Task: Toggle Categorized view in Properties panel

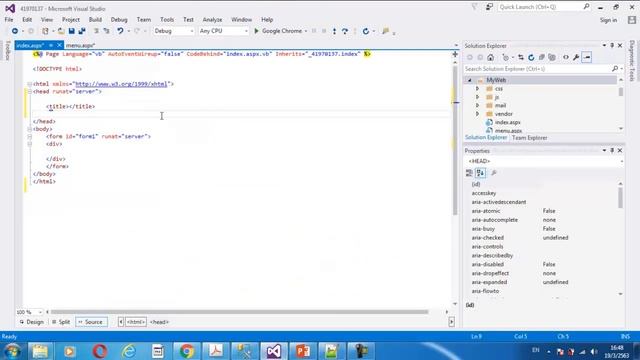Action: (469, 173)
